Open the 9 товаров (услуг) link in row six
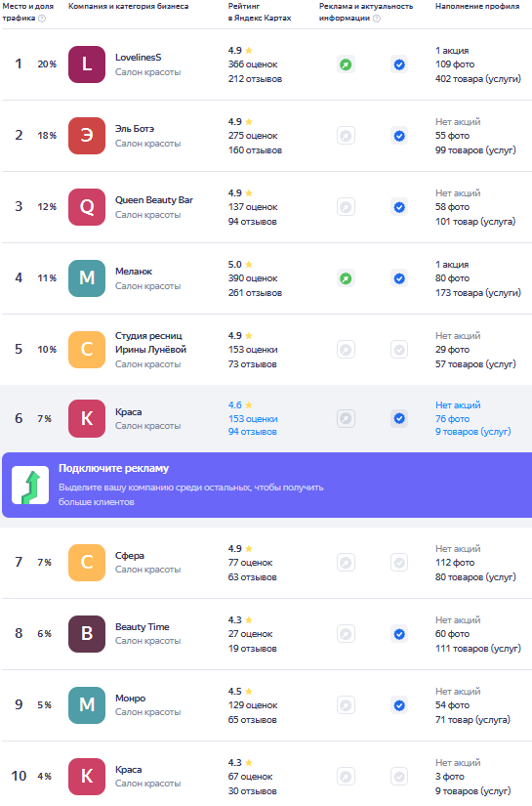The image size is (532, 806). tap(473, 432)
